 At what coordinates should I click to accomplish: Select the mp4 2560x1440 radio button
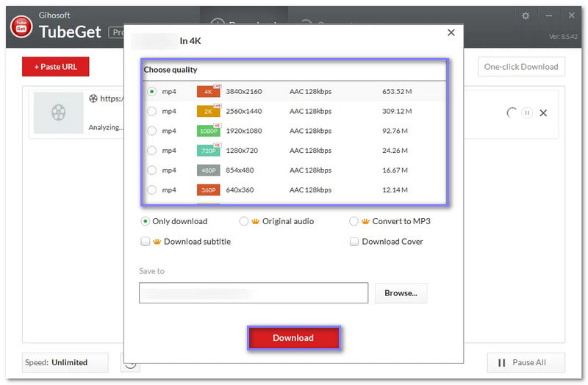152,112
